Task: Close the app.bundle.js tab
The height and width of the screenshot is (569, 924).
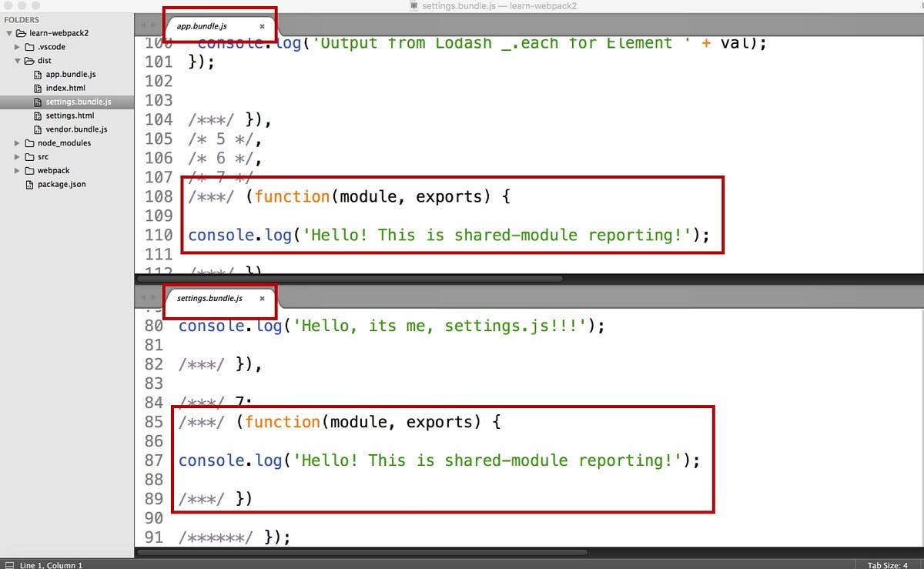Action: coord(262,25)
